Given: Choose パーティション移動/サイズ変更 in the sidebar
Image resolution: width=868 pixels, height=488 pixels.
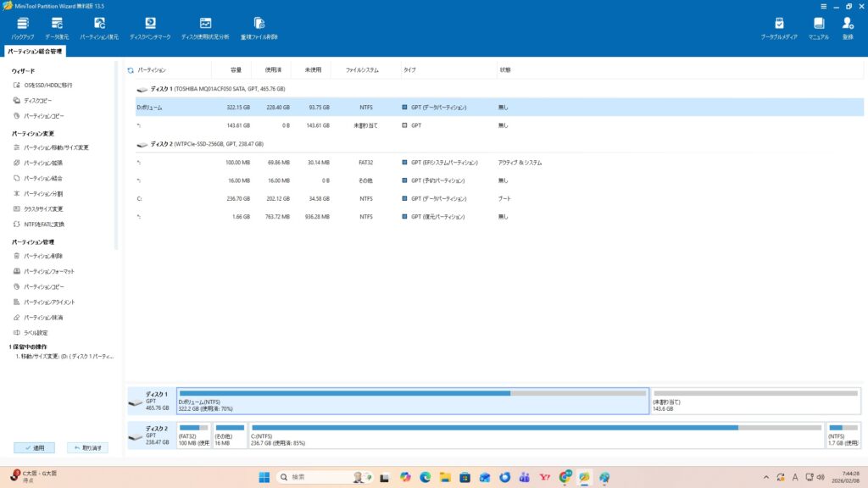Looking at the screenshot, I should pyautogui.click(x=55, y=147).
